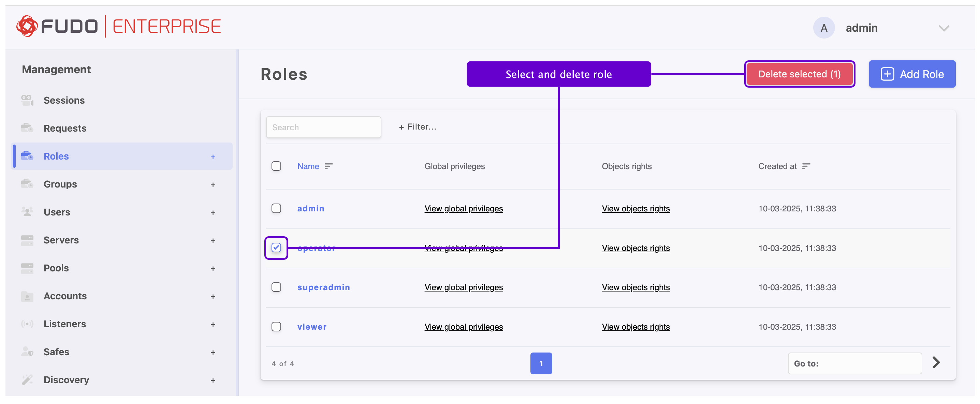Click the plus icon next to Pools

[213, 269]
